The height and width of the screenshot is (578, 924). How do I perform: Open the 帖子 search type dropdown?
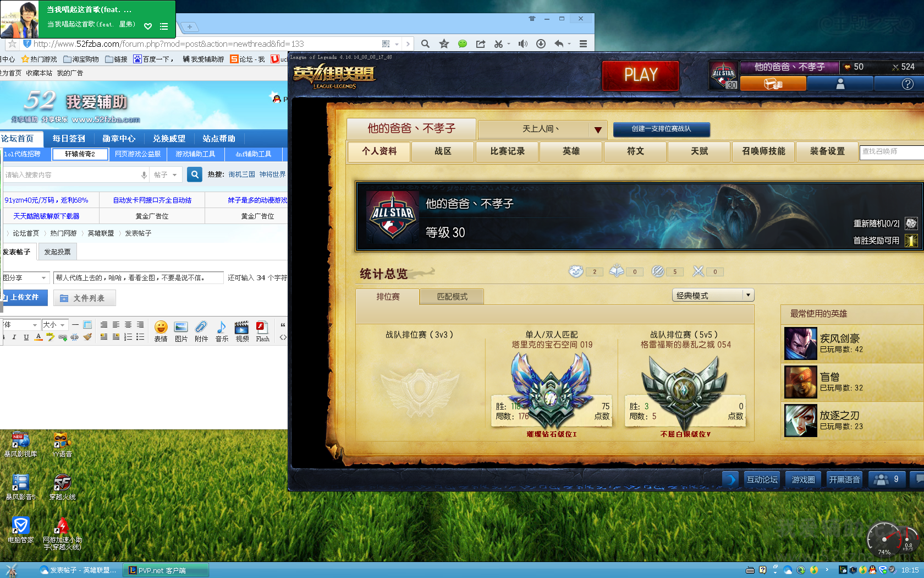click(166, 175)
